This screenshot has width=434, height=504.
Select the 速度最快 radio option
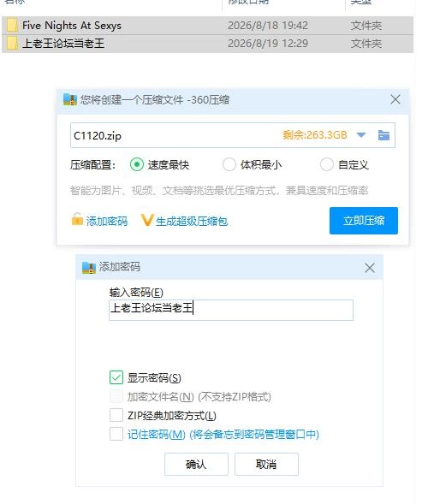pos(137,164)
